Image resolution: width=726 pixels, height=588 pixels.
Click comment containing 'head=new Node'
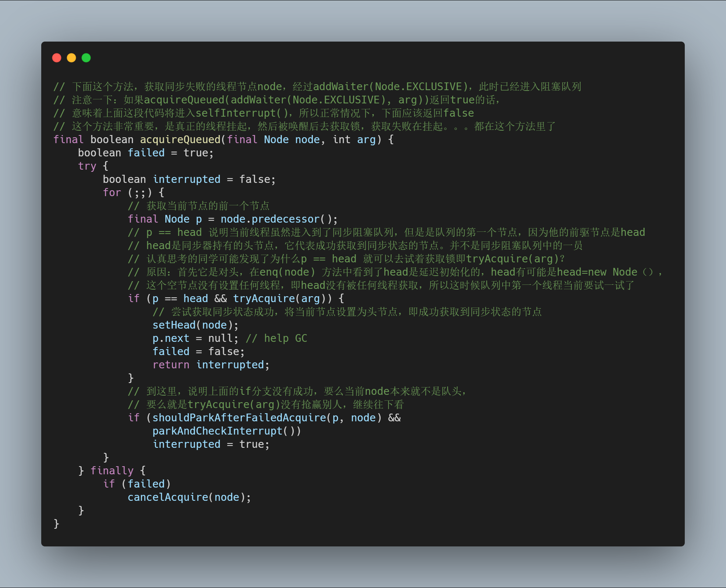395,272
